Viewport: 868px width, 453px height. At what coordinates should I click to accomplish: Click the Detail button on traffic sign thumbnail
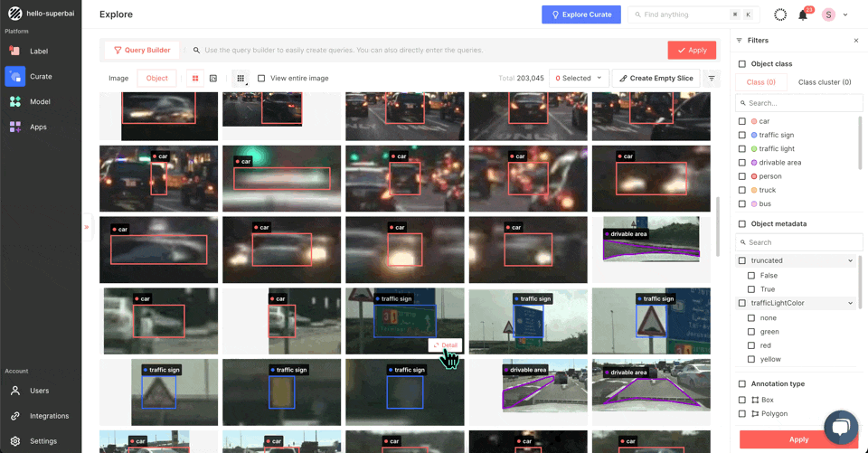coord(445,345)
